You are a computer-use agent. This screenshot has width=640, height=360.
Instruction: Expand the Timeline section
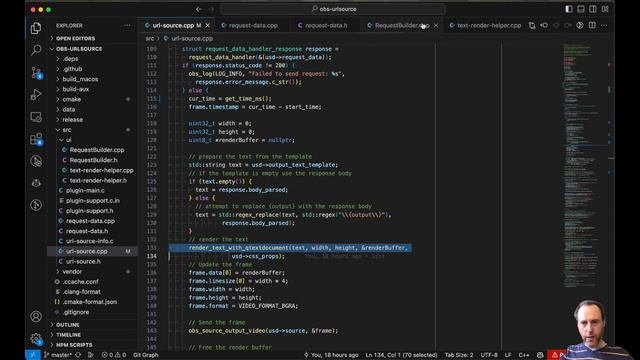click(x=68, y=335)
